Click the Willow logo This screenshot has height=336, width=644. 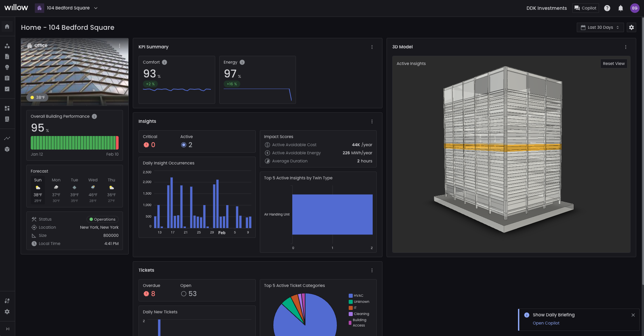pos(16,7)
